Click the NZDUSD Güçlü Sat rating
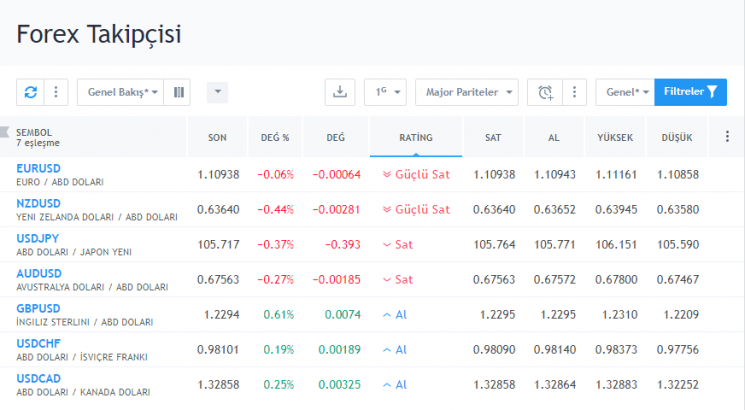The image size is (745, 410). click(416, 210)
